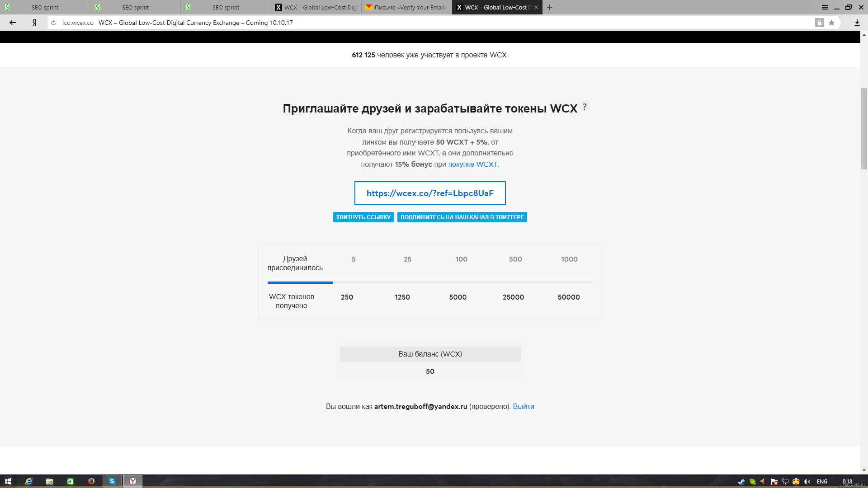Screen dimensions: 868x488
Task: Click the scrollbar down arrow
Action: tap(864, 470)
